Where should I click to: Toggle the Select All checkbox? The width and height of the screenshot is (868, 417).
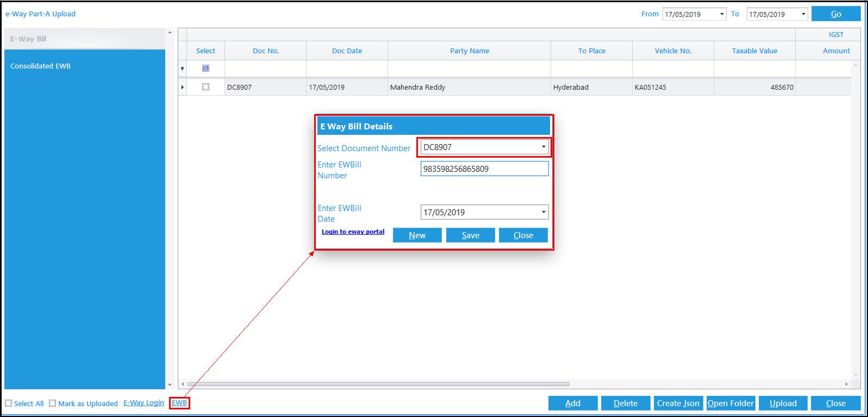[9, 403]
